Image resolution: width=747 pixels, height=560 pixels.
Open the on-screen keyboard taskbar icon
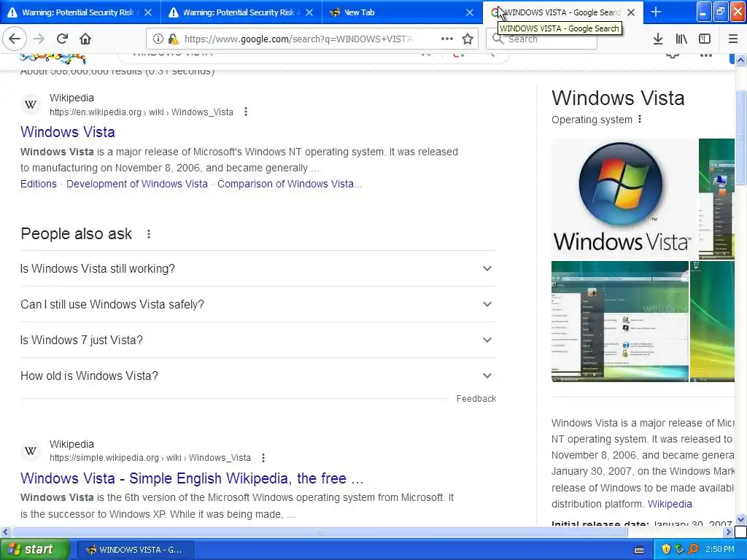pyautogui.click(x=639, y=550)
